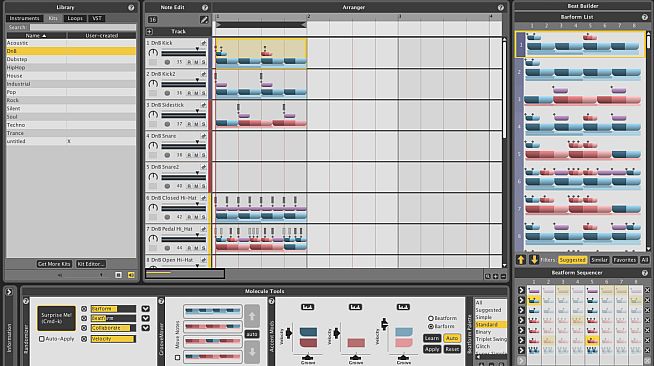Toggle Barform randomizer enable circle
The image size is (654, 366).
click(x=84, y=309)
